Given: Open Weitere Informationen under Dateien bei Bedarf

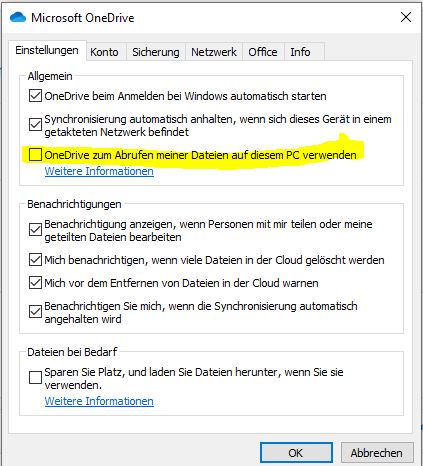Looking at the screenshot, I should 99,401.
